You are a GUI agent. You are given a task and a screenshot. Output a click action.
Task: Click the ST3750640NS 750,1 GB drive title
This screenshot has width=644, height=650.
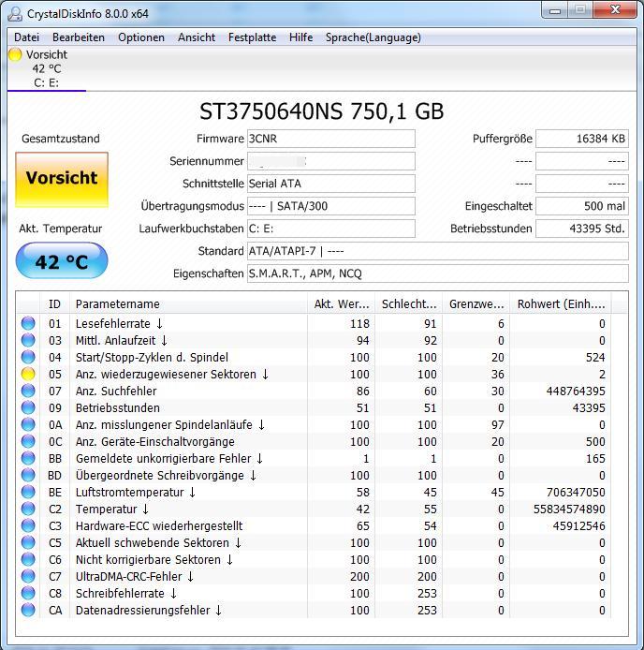pos(322,111)
